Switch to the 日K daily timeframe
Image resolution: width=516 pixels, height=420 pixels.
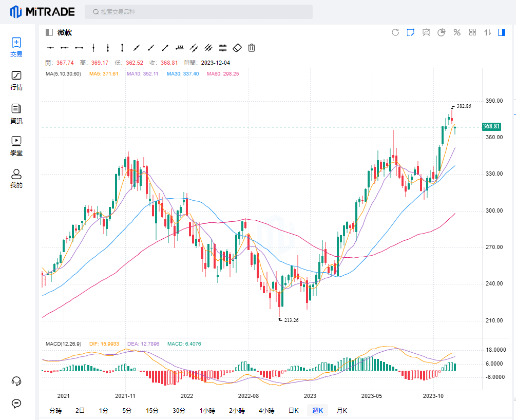[x=293, y=410]
